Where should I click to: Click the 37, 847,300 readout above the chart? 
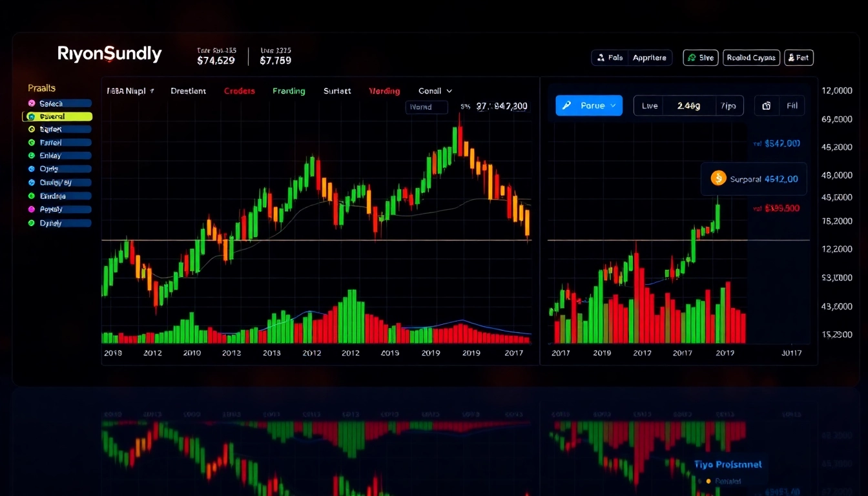(502, 106)
